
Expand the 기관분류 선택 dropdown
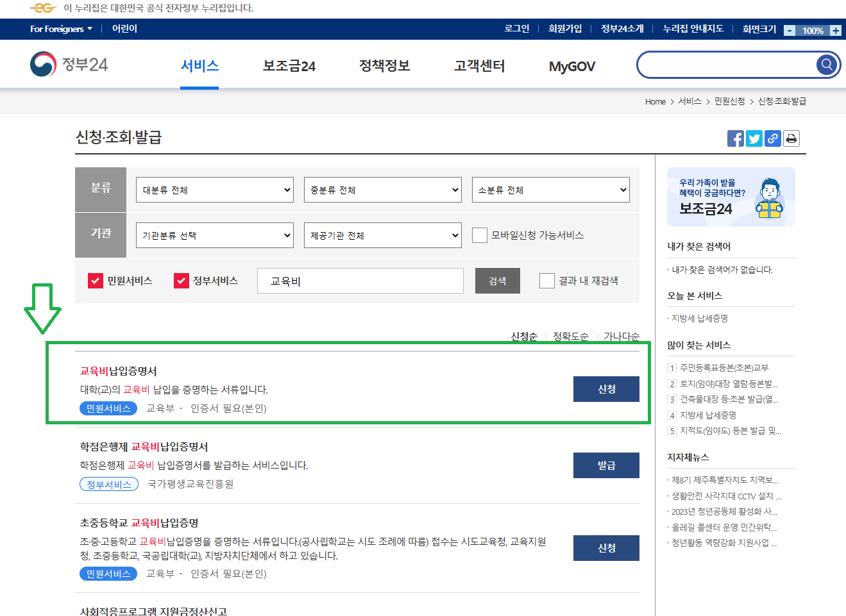(x=214, y=235)
